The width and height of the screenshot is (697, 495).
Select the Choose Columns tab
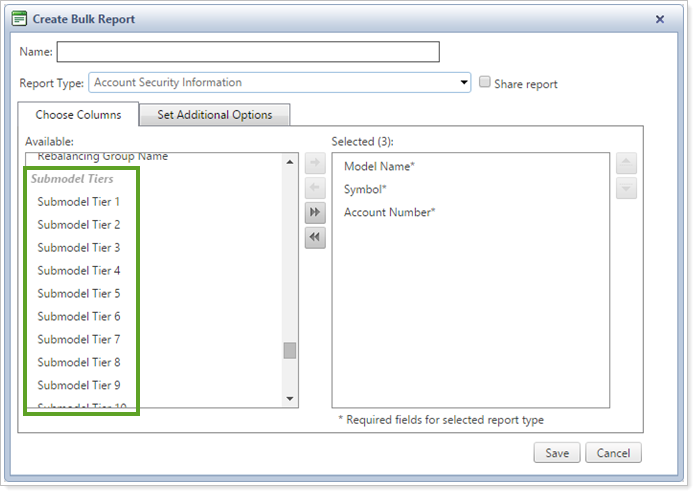(78, 115)
